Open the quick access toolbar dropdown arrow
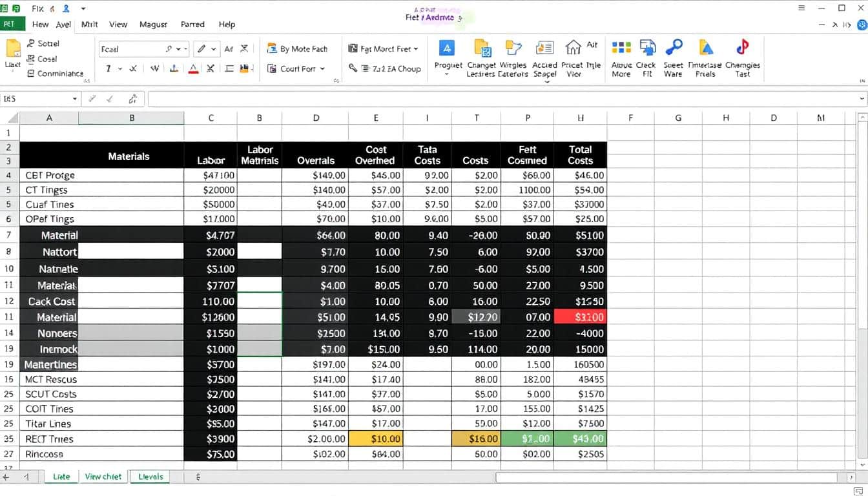 [x=83, y=9]
